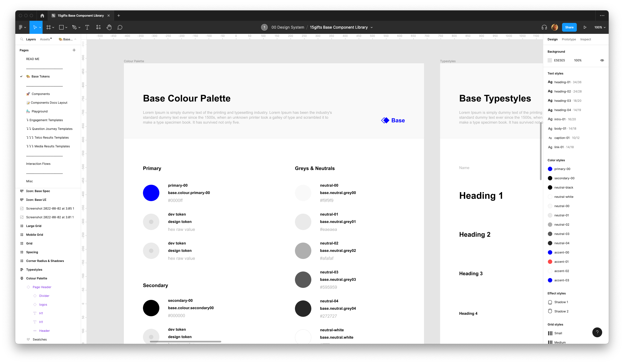
Task: Select the Hand tool
Action: [109, 27]
